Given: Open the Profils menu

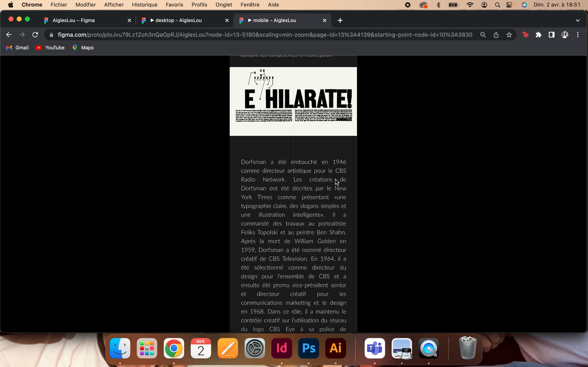Looking at the screenshot, I should [199, 5].
